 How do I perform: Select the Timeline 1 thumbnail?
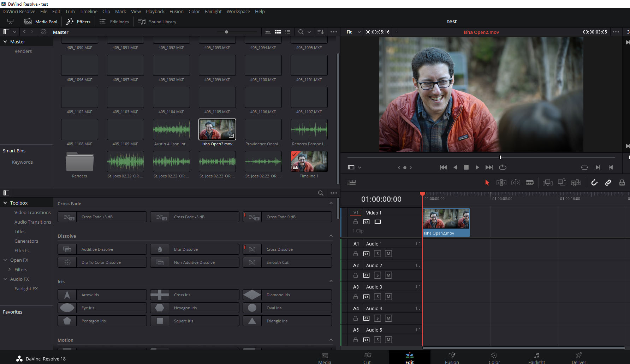[309, 162]
